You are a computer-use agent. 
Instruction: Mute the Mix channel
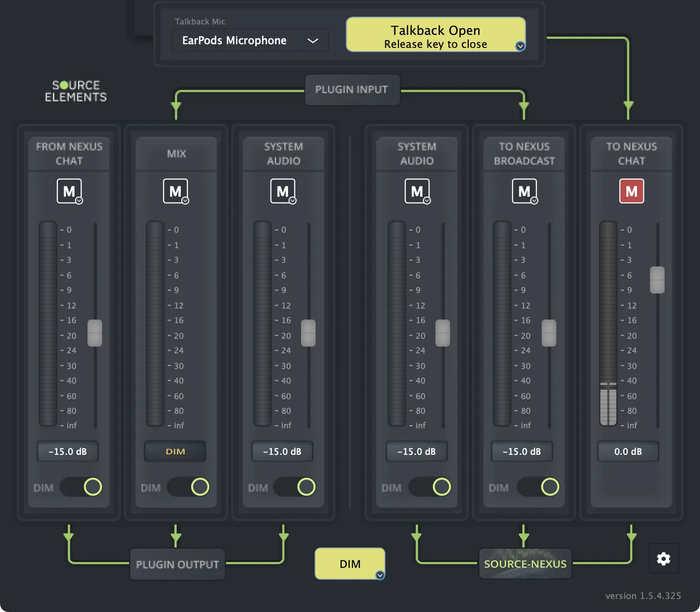(x=175, y=191)
